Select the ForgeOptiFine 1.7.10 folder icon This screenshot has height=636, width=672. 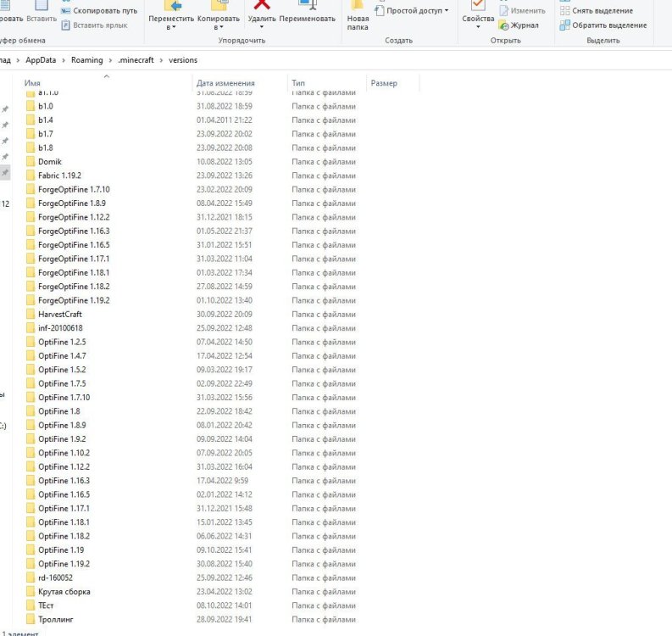[31, 190]
